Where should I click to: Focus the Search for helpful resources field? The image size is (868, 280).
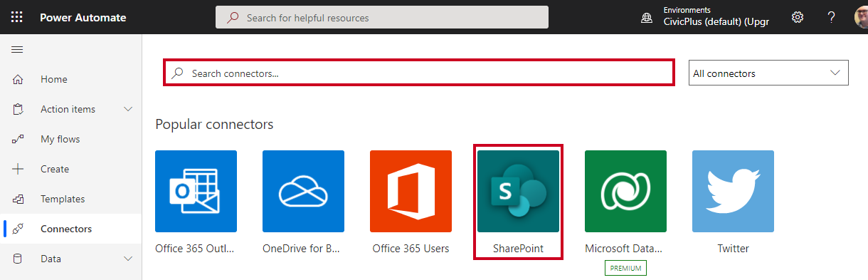(x=382, y=17)
